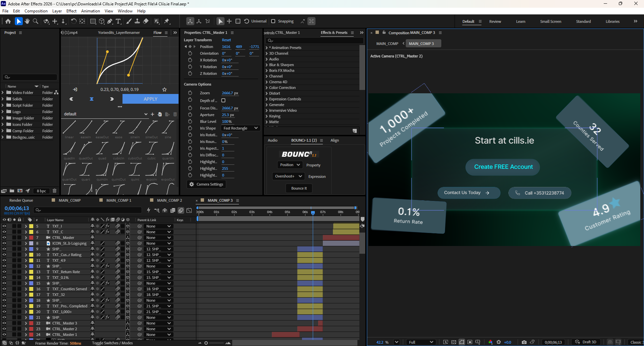Open Bouncr Position property dropdown

tap(290, 165)
